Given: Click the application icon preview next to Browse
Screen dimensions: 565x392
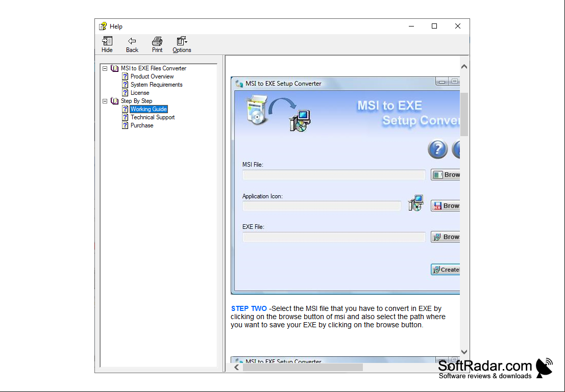Looking at the screenshot, I should click(x=415, y=203).
